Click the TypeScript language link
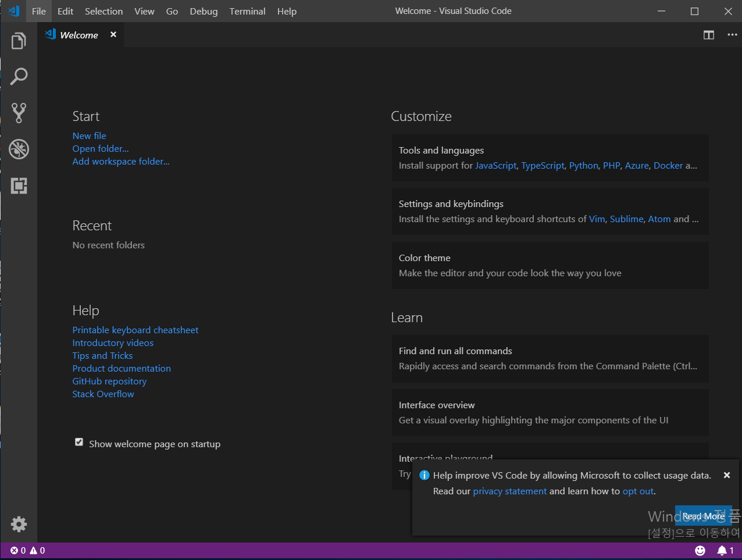 pos(543,165)
